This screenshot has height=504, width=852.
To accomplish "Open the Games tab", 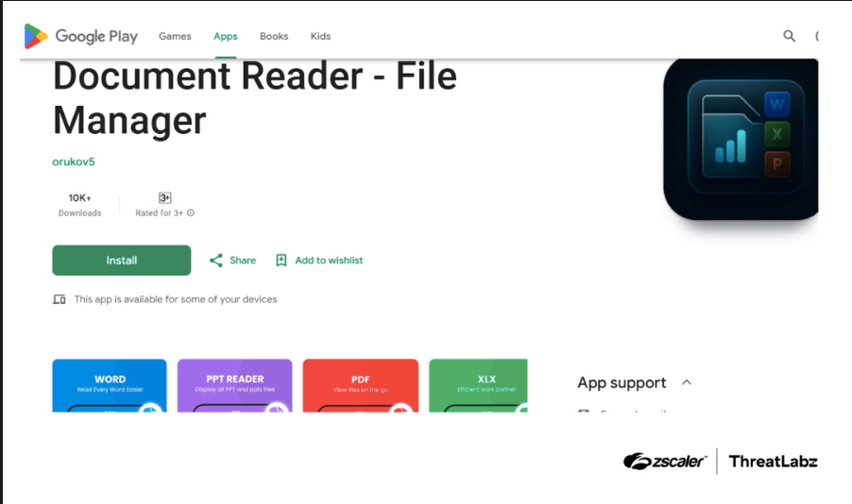I will (x=175, y=37).
